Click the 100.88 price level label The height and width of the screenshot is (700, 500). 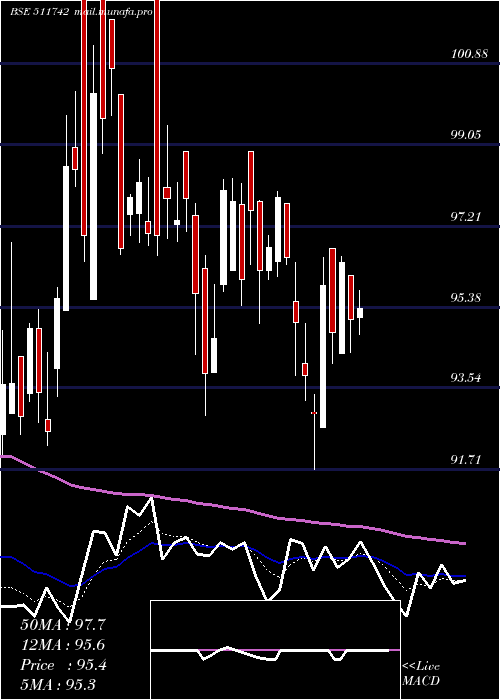469,54
